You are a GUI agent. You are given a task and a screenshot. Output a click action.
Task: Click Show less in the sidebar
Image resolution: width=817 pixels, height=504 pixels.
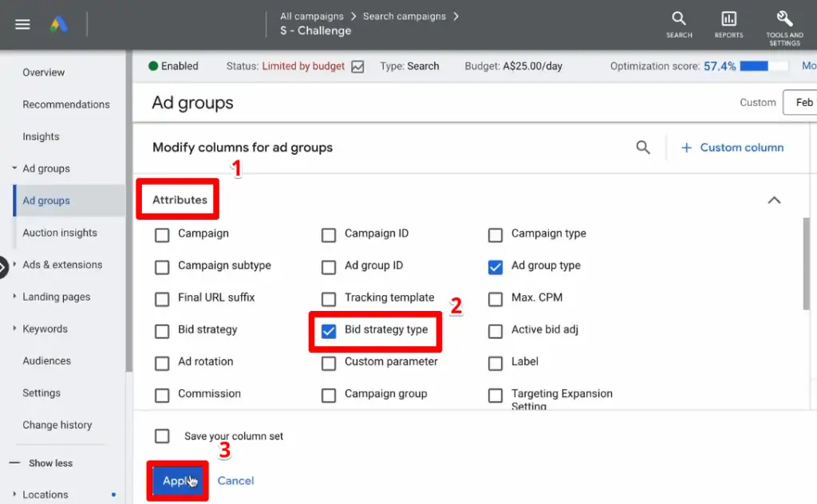point(51,463)
